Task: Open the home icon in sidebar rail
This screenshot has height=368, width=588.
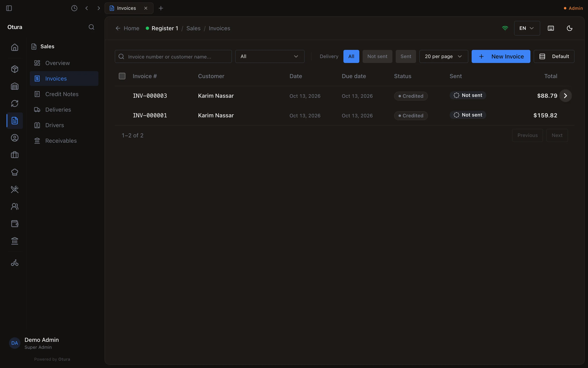Action: click(15, 47)
